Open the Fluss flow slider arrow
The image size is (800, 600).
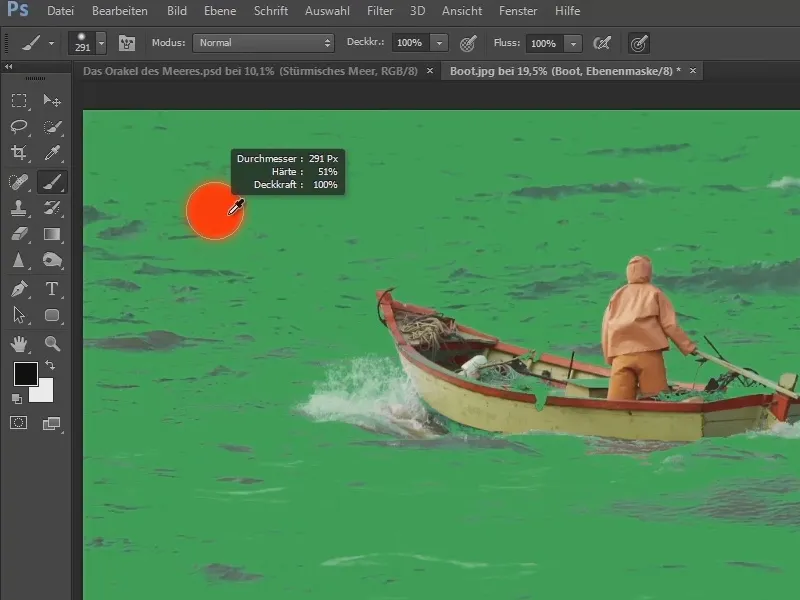(573, 43)
